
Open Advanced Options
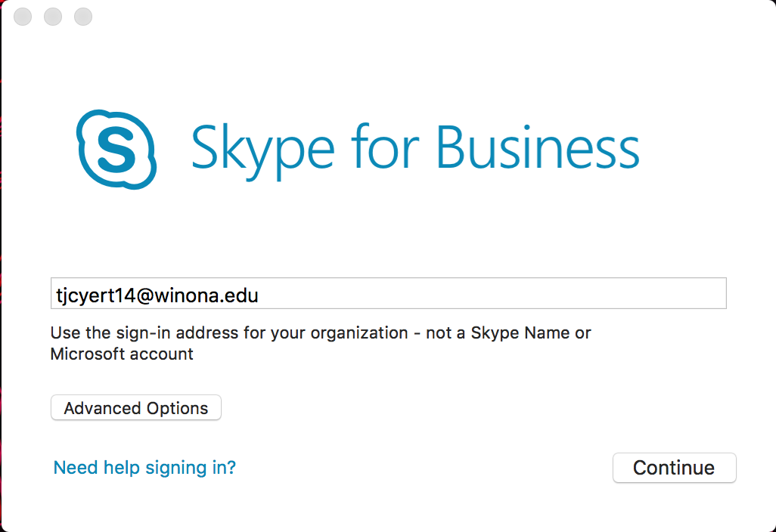pos(136,408)
